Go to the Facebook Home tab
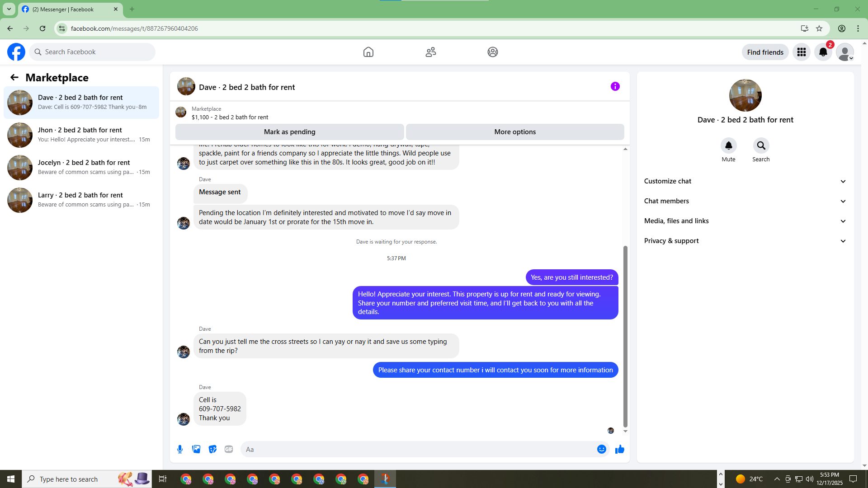Image resolution: width=868 pixels, height=488 pixels. pos(368,52)
